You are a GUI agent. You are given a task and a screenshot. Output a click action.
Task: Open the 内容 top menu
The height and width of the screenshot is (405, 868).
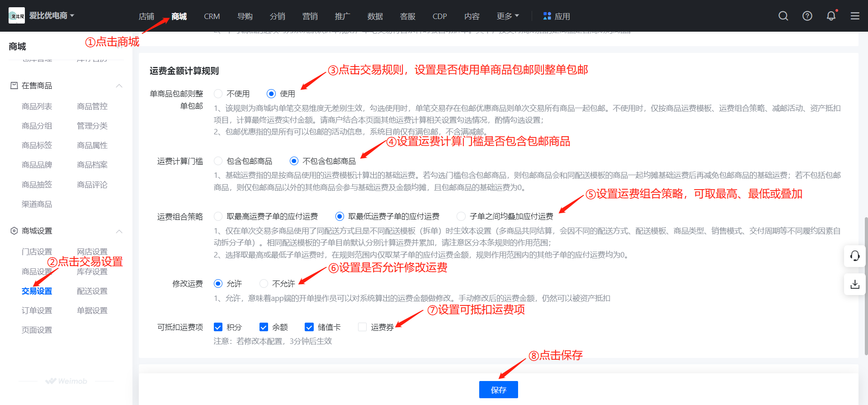[472, 16]
